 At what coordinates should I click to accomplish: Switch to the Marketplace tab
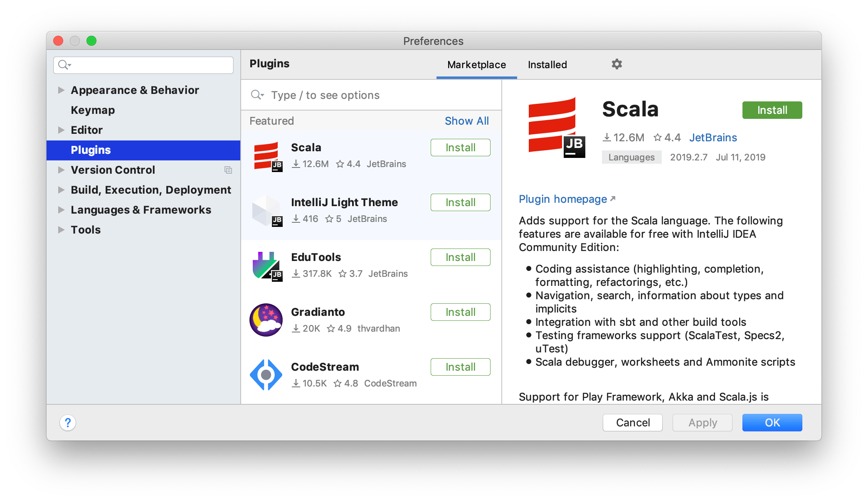pos(476,64)
